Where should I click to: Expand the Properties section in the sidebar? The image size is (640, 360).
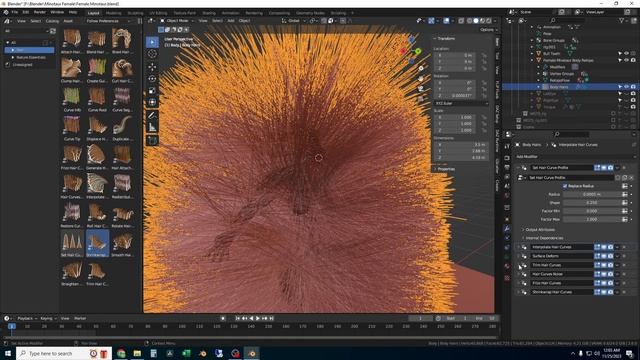446,169
